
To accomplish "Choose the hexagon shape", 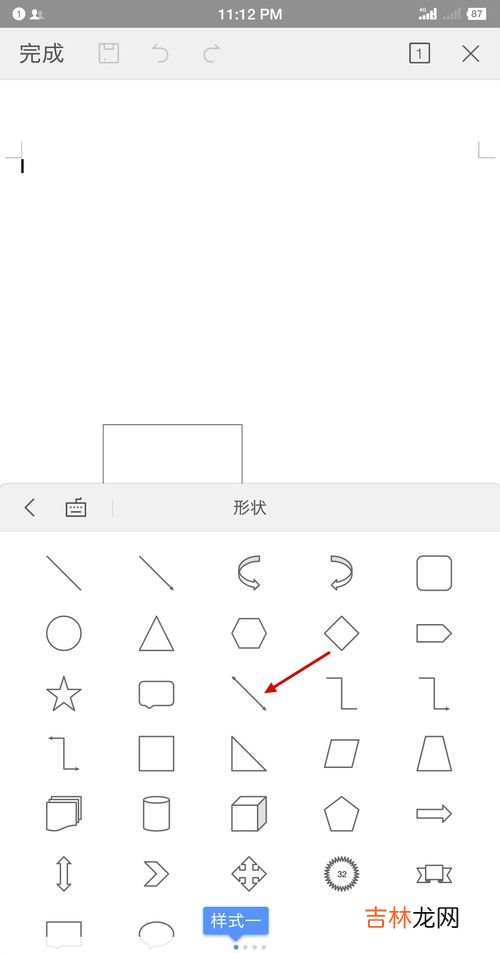I will (249, 633).
